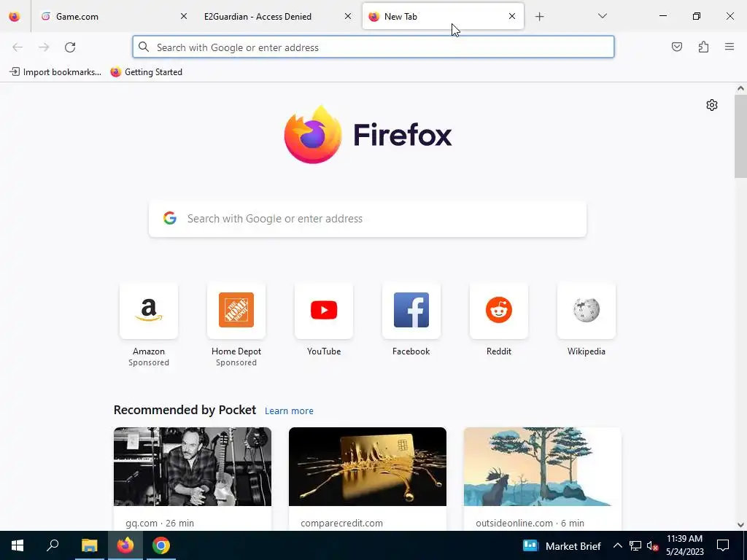
Task: Open Getting Started bookmark
Action: (146, 72)
